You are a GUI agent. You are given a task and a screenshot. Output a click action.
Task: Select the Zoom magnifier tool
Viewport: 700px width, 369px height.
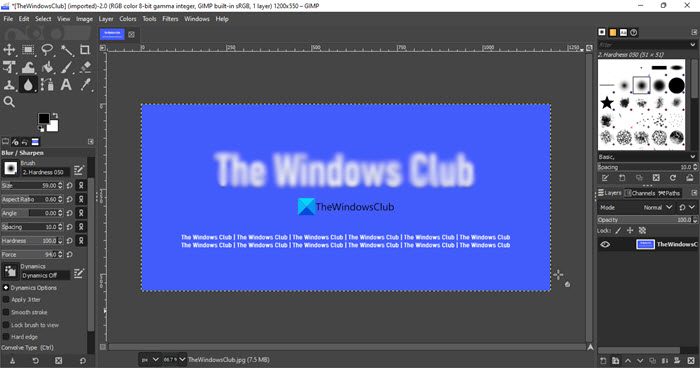pyautogui.click(x=9, y=102)
